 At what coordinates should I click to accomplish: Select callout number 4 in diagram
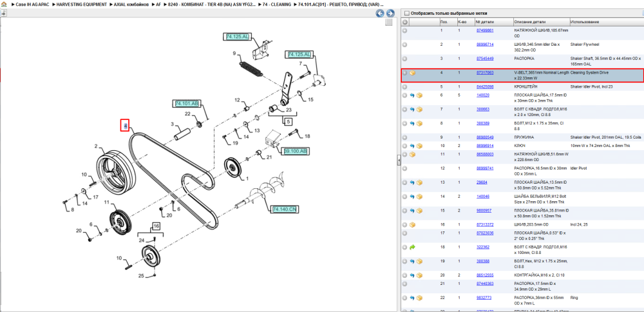coord(126,125)
